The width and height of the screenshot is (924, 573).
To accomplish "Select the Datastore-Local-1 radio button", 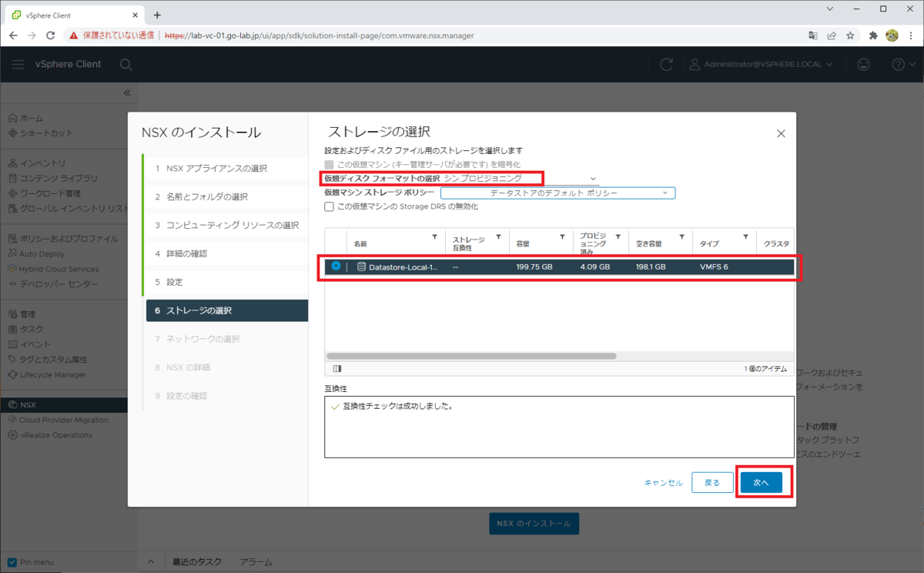I will click(x=336, y=266).
